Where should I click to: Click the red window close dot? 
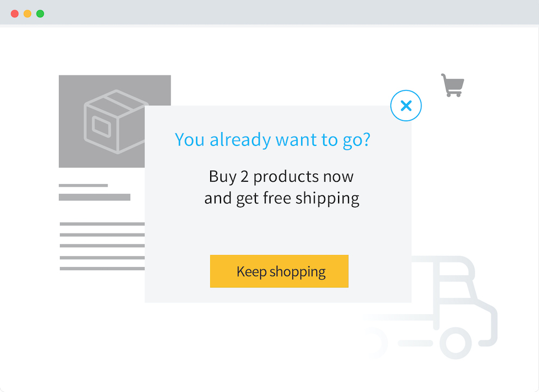tap(15, 14)
